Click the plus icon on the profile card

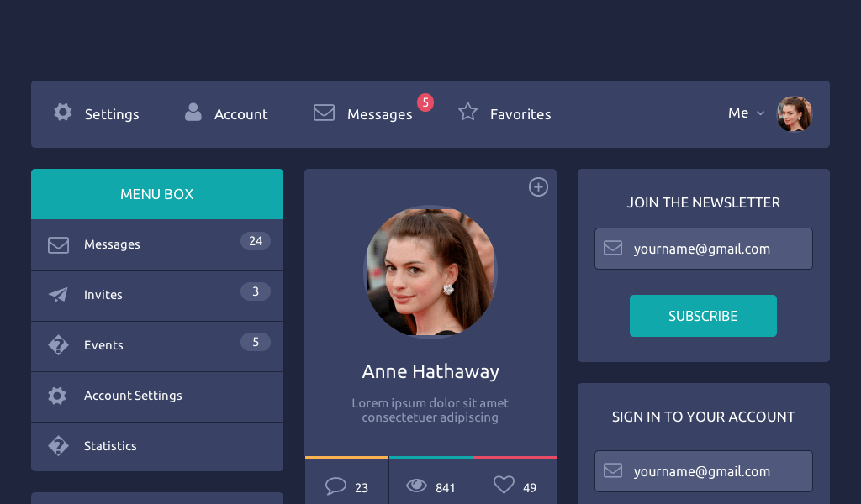click(538, 186)
